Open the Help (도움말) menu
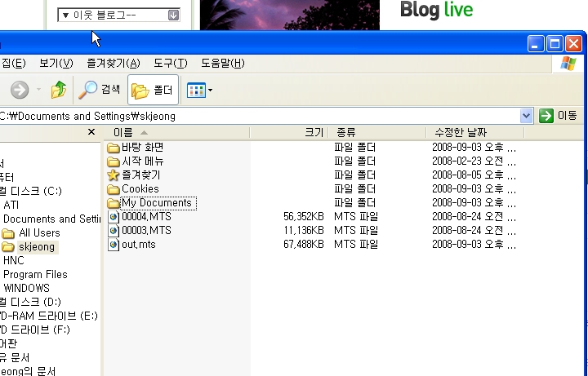 (222, 63)
